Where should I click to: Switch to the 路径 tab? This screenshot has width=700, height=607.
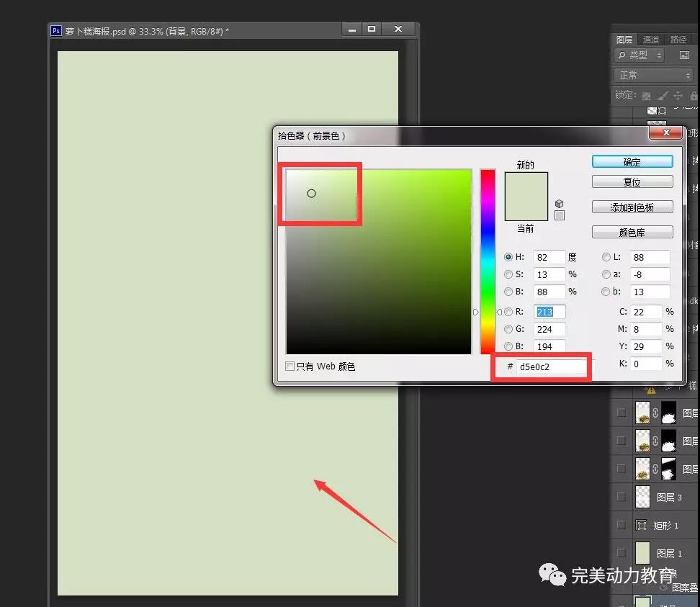pyautogui.click(x=678, y=40)
